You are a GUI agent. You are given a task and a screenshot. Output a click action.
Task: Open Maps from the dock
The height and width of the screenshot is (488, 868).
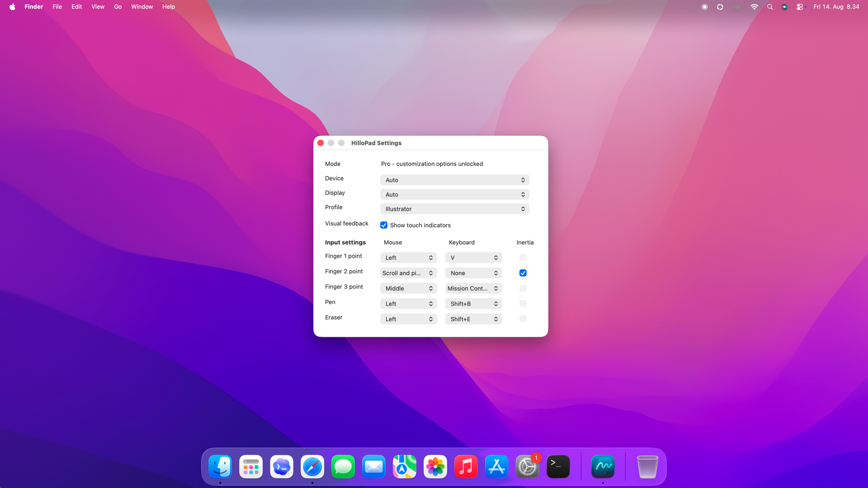405,467
